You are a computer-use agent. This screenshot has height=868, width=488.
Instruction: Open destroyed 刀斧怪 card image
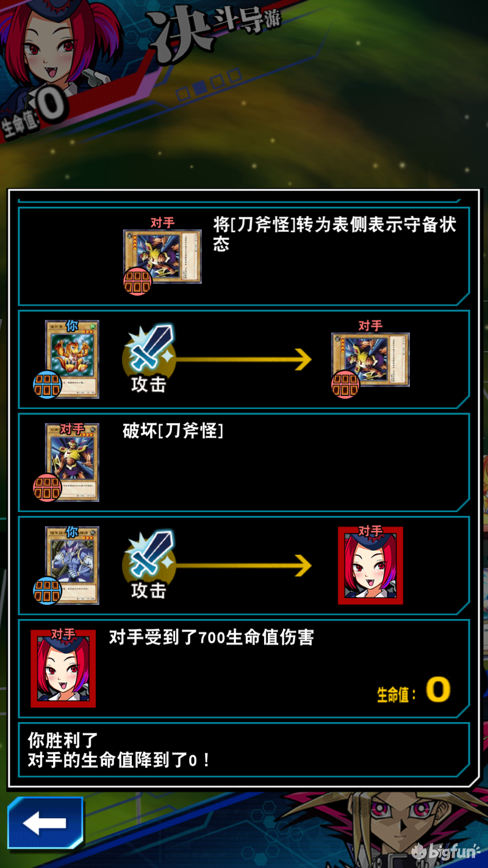pyautogui.click(x=72, y=463)
